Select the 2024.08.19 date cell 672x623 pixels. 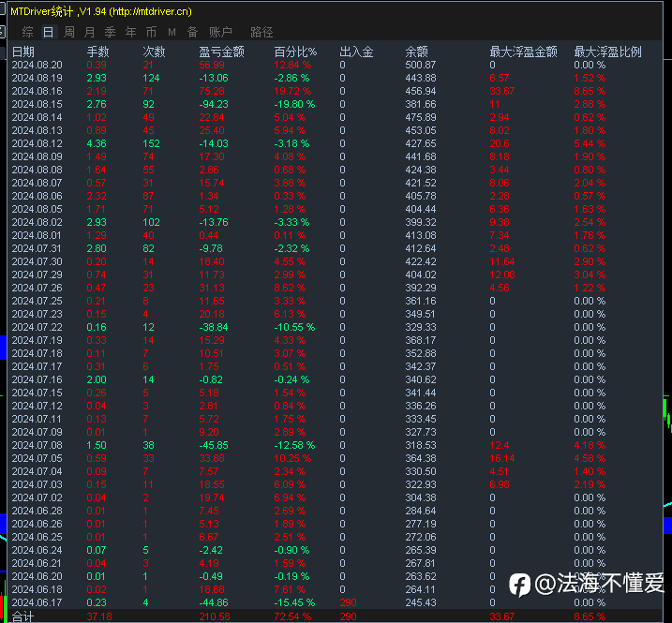pyautogui.click(x=37, y=78)
